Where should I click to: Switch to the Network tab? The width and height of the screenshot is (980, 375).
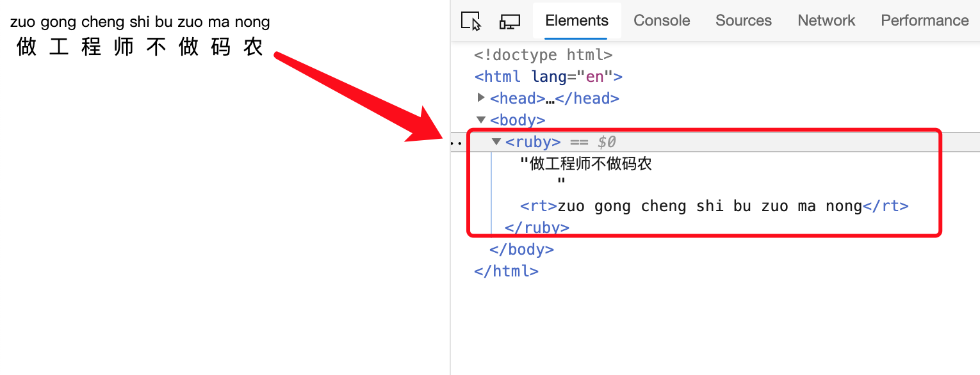click(x=826, y=20)
